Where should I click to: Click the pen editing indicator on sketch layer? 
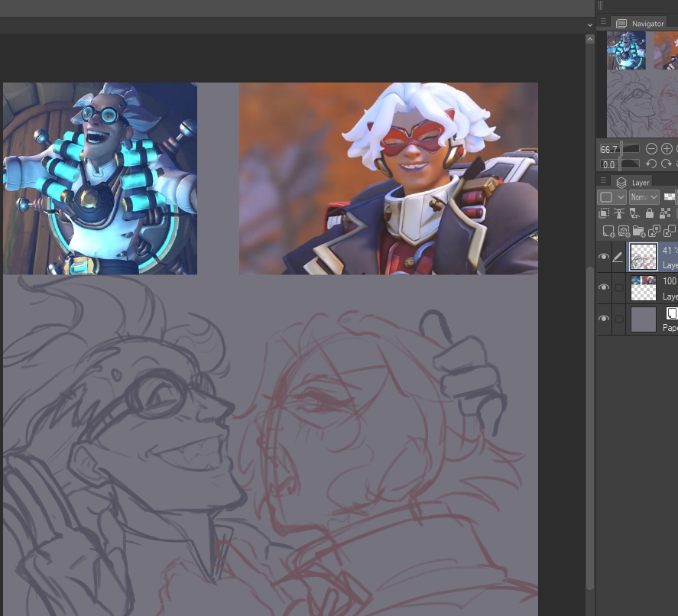click(618, 257)
